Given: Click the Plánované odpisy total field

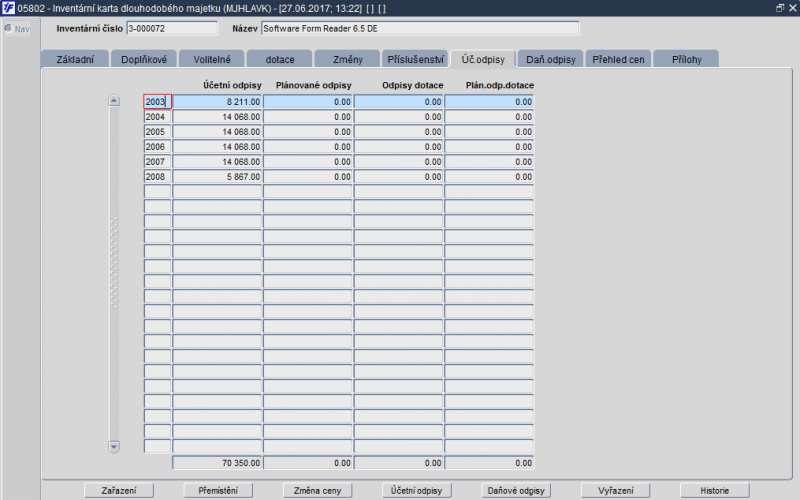Looking at the screenshot, I should (x=308, y=463).
